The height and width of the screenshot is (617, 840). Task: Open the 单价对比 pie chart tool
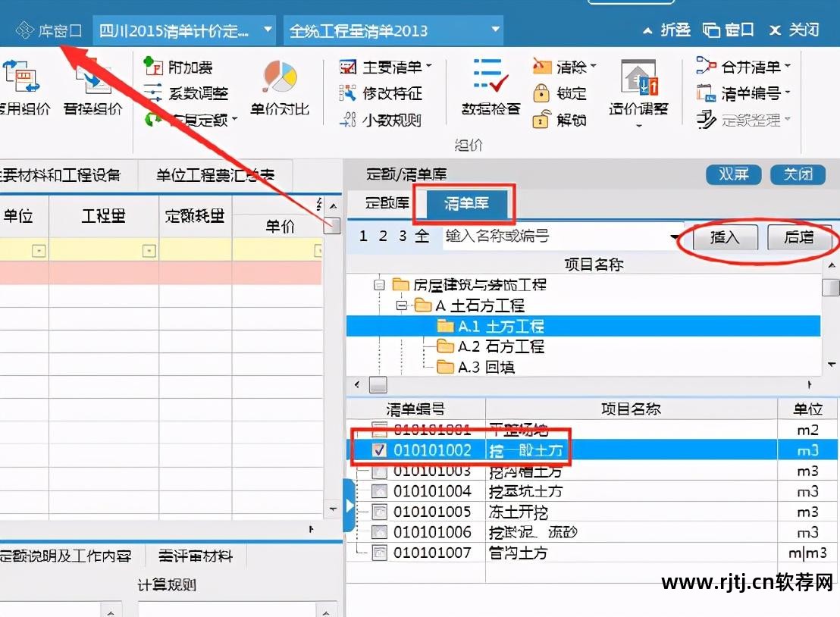[x=280, y=89]
